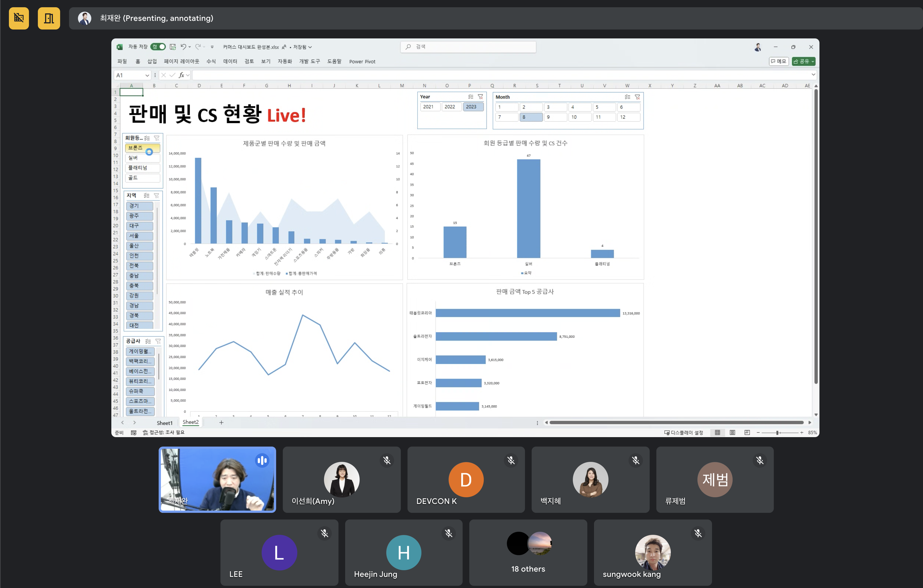This screenshot has height=588, width=923.
Task: Click the insert function fx icon
Action: (181, 75)
